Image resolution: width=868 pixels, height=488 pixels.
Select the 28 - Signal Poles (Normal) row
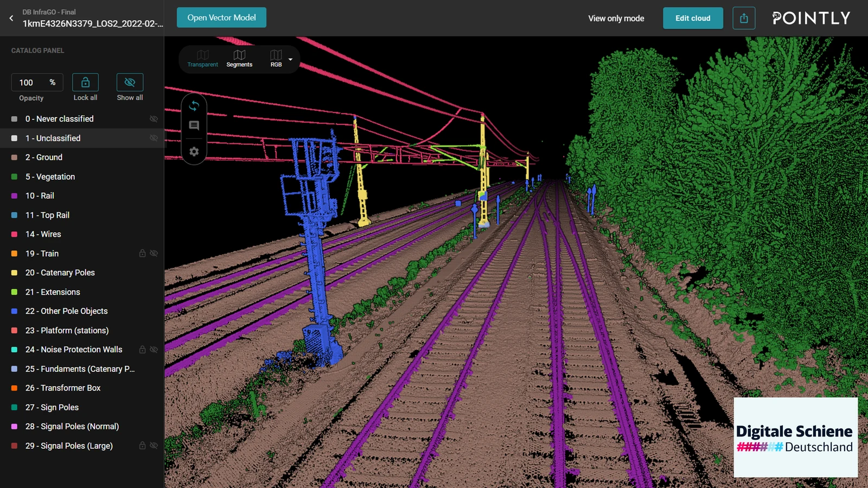click(x=82, y=427)
